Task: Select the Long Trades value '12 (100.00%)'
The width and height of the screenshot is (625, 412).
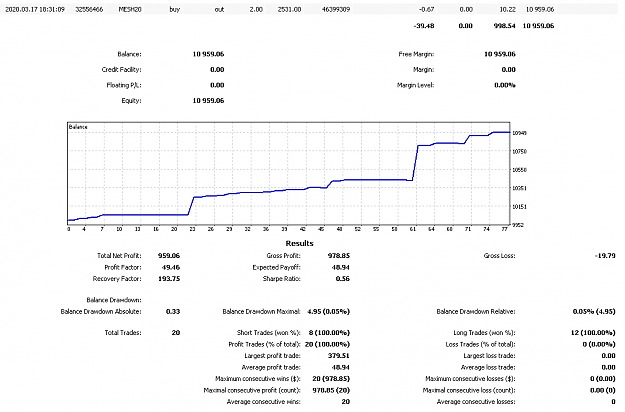Action: click(593, 333)
